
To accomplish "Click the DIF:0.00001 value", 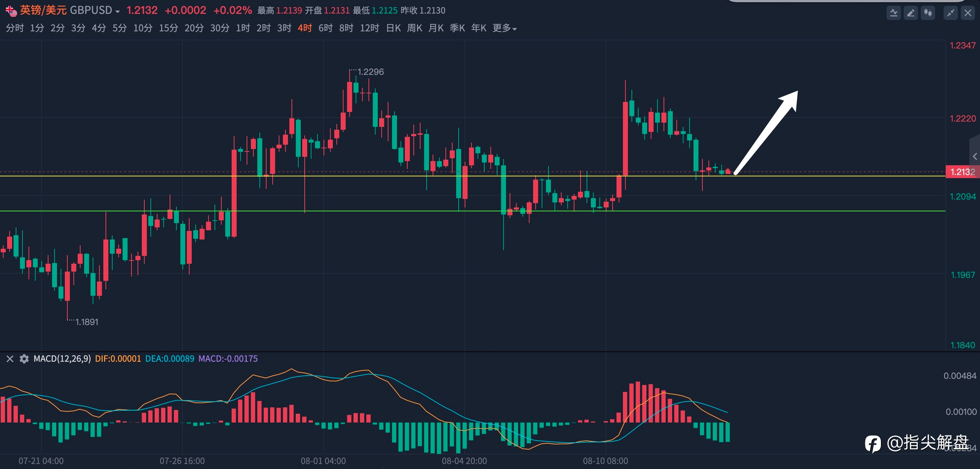I will coord(118,359).
